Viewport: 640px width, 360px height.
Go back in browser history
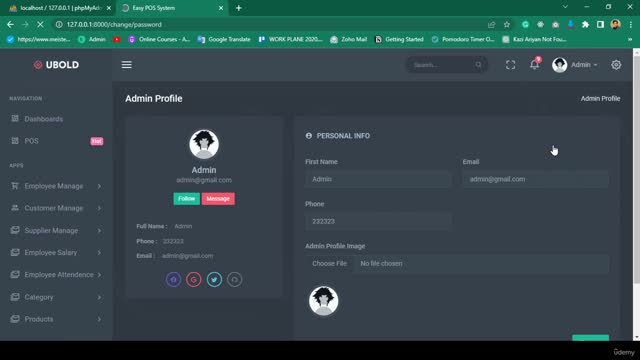click(10, 24)
